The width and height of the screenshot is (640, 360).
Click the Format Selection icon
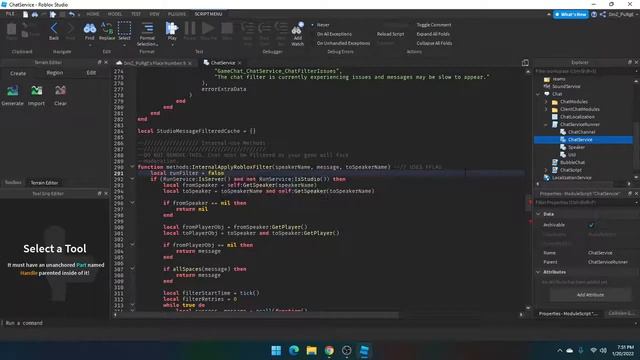[x=147, y=28]
